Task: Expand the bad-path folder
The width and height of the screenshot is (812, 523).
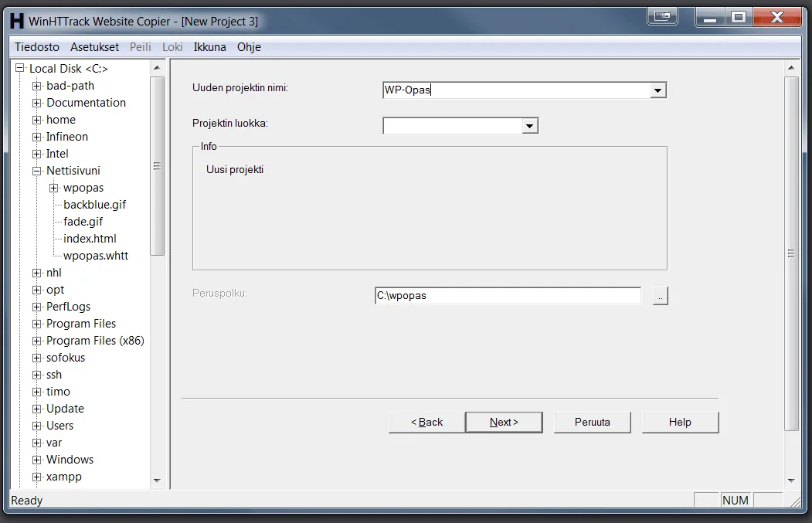Action: (x=37, y=86)
